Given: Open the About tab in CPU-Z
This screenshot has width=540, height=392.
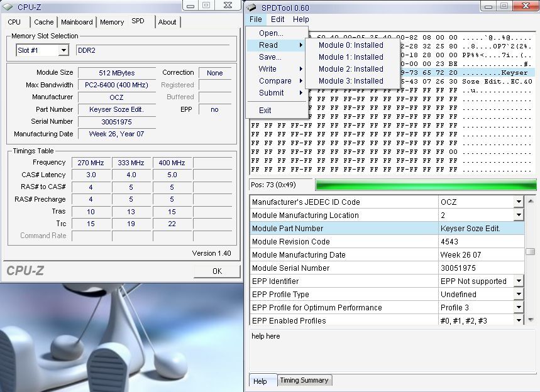Looking at the screenshot, I should (x=167, y=22).
